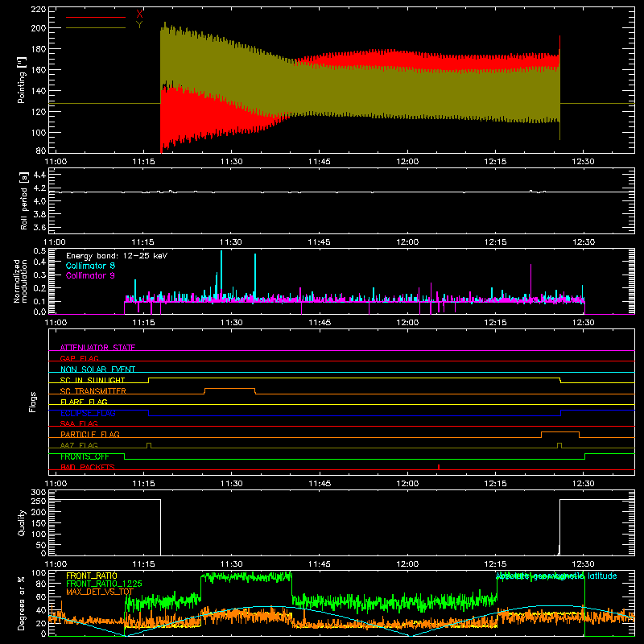Click the 300 value on Quality axis
Image resolution: width=644 pixels, height=644 pixels.
point(39,493)
